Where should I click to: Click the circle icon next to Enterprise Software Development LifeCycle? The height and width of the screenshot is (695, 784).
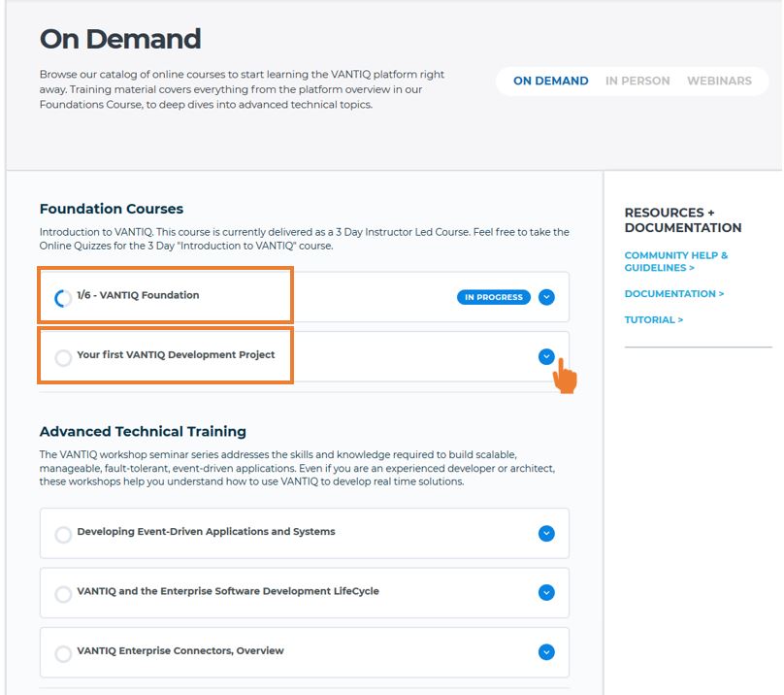(63, 593)
